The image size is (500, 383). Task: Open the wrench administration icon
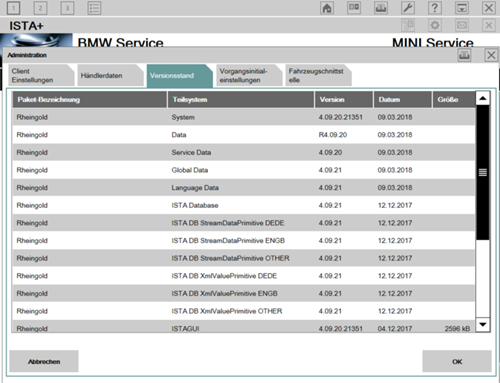[408, 8]
